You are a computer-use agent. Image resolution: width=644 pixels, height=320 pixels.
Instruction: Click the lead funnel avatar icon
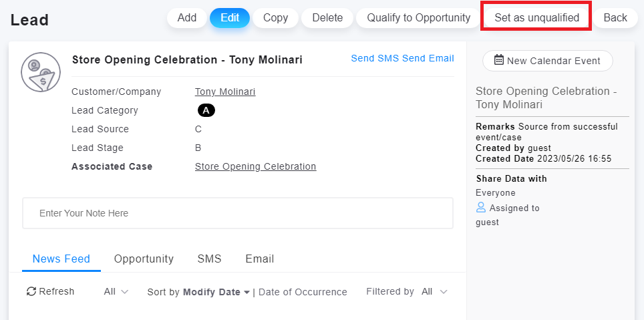41,72
